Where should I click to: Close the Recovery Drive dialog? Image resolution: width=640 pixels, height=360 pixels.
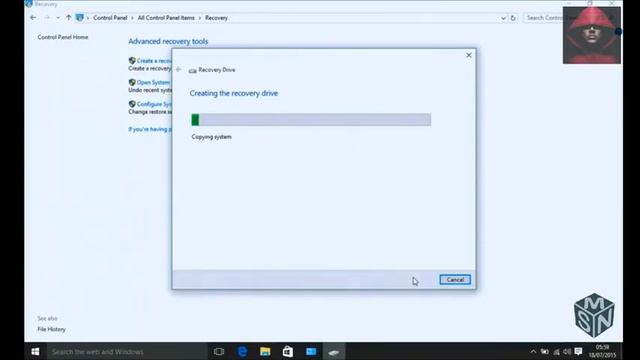pos(469,55)
